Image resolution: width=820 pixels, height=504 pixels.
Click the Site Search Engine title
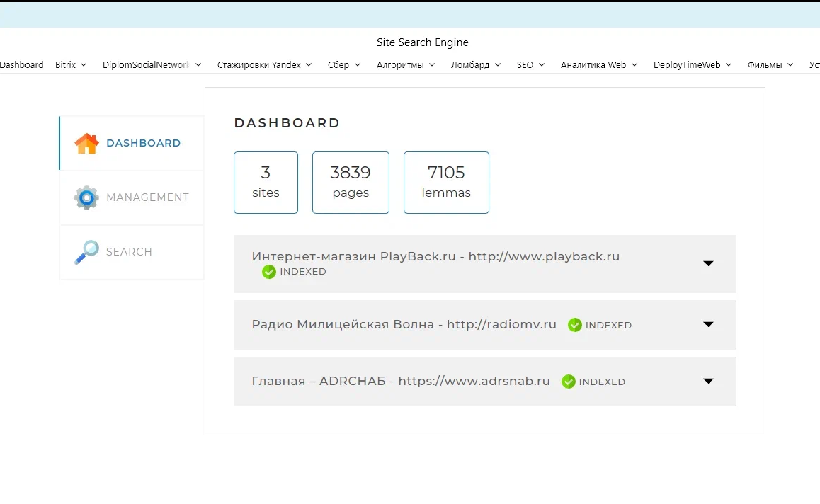point(423,42)
